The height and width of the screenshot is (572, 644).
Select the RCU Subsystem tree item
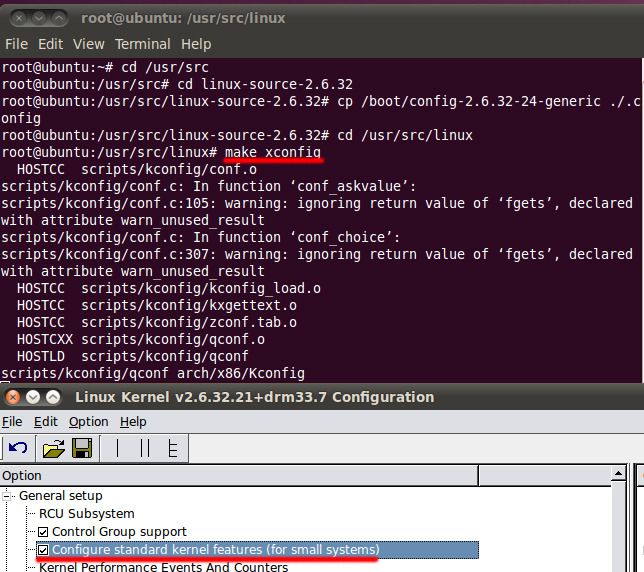(x=87, y=514)
